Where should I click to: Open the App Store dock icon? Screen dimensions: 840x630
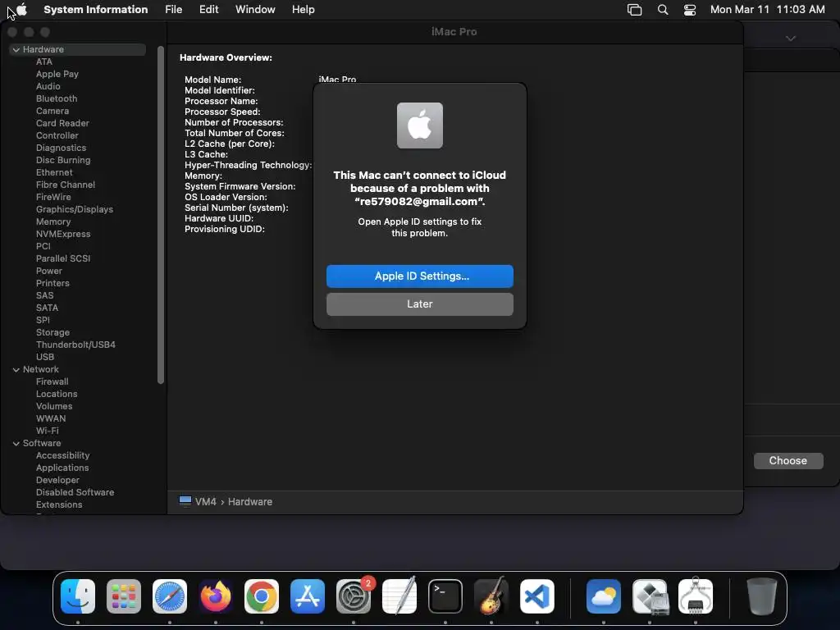(x=308, y=596)
